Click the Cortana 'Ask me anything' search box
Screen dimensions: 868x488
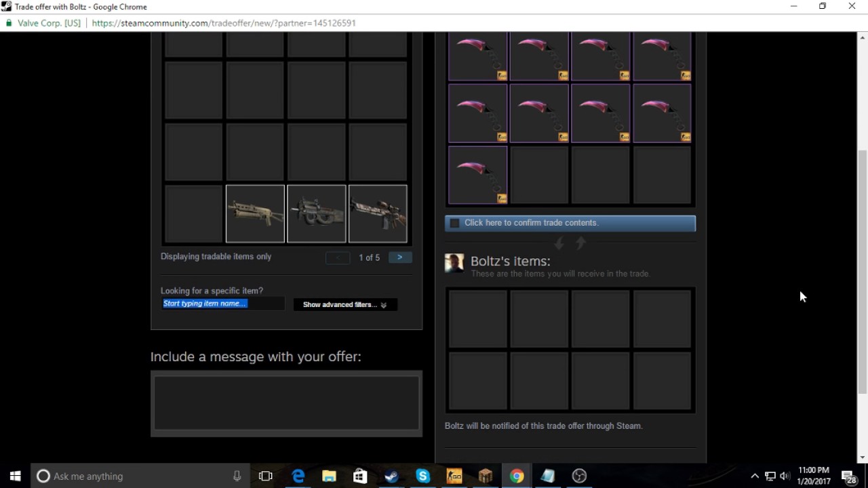click(x=140, y=476)
